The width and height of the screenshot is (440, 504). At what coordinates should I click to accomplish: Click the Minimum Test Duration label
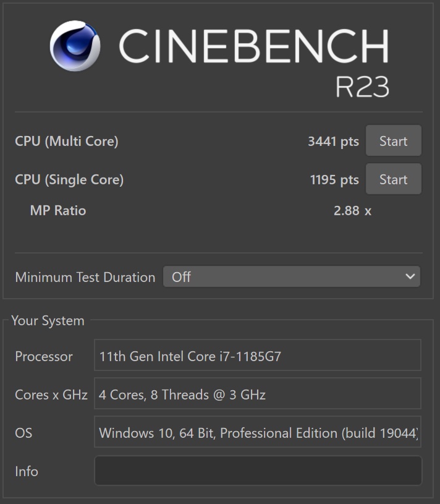point(85,277)
